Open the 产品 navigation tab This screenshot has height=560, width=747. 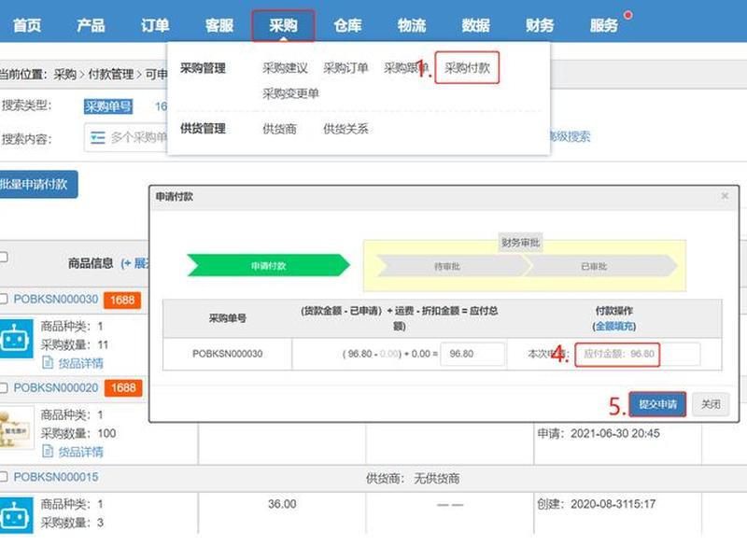(x=91, y=25)
